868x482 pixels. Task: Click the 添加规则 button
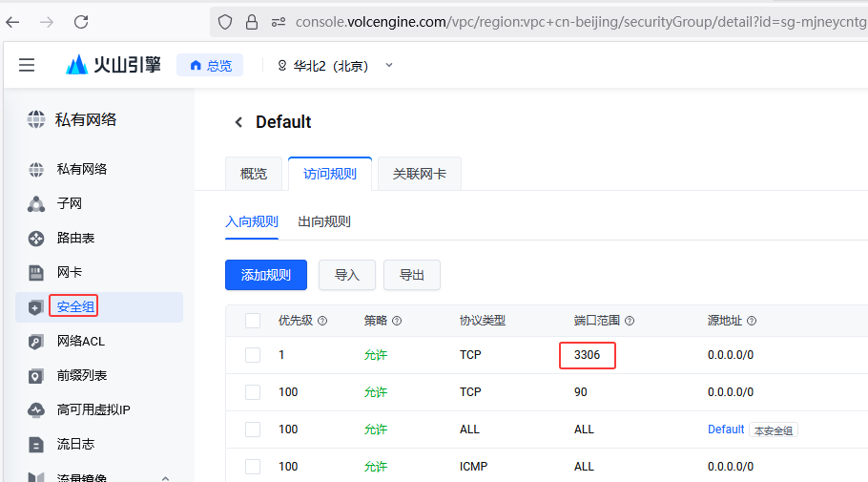[x=265, y=275]
